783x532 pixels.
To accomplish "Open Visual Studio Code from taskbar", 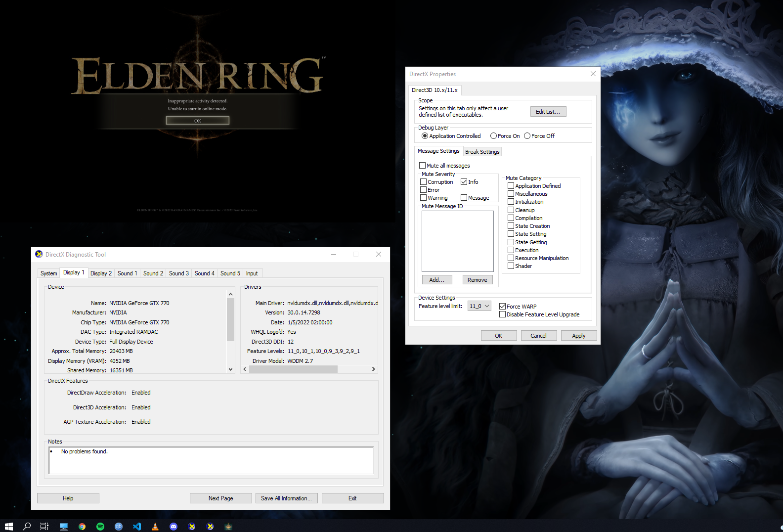I will click(137, 527).
